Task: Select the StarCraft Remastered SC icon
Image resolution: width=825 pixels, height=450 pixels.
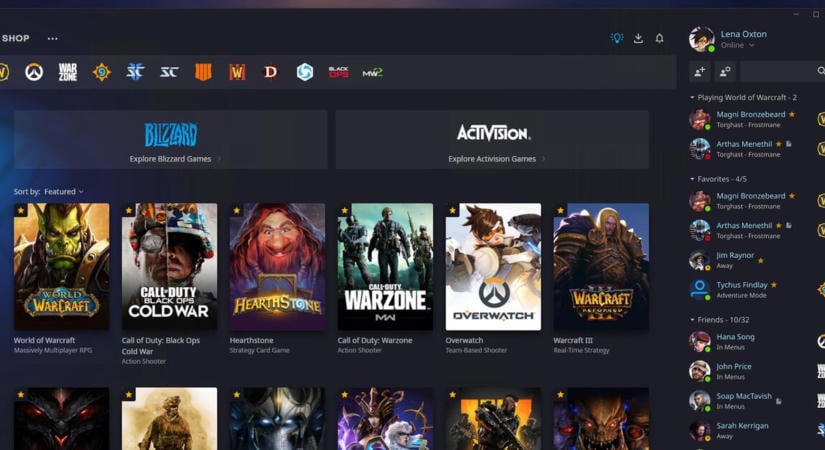Action: click(x=169, y=72)
